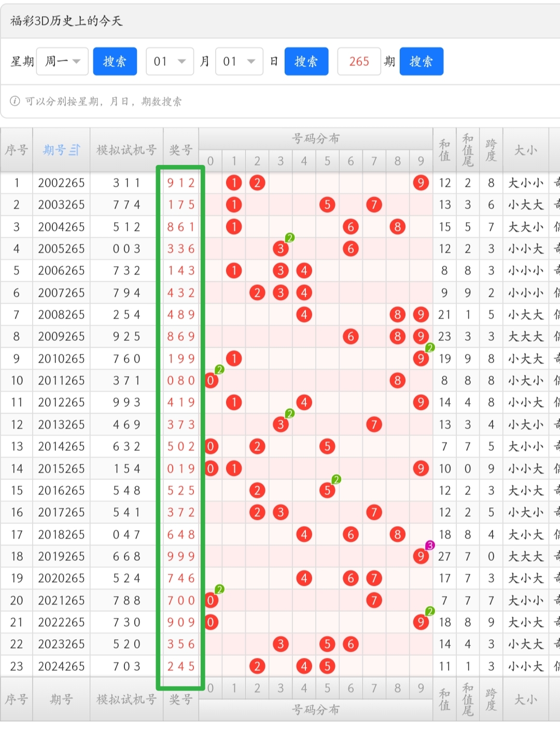
Task: Click red ball 7 in row 2013265
Action: coord(374,424)
